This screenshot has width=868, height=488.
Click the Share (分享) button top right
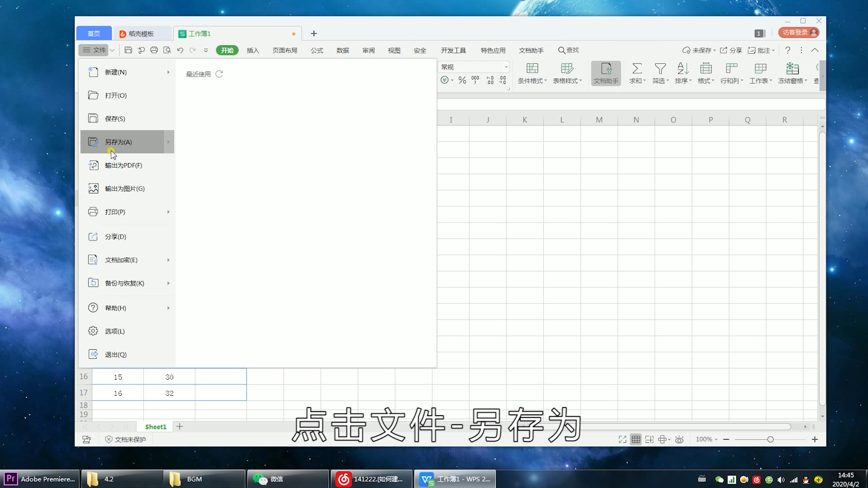tap(731, 50)
